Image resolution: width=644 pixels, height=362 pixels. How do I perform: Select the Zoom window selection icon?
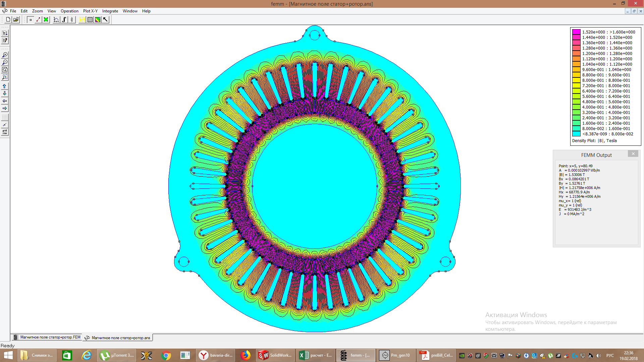pyautogui.click(x=5, y=77)
